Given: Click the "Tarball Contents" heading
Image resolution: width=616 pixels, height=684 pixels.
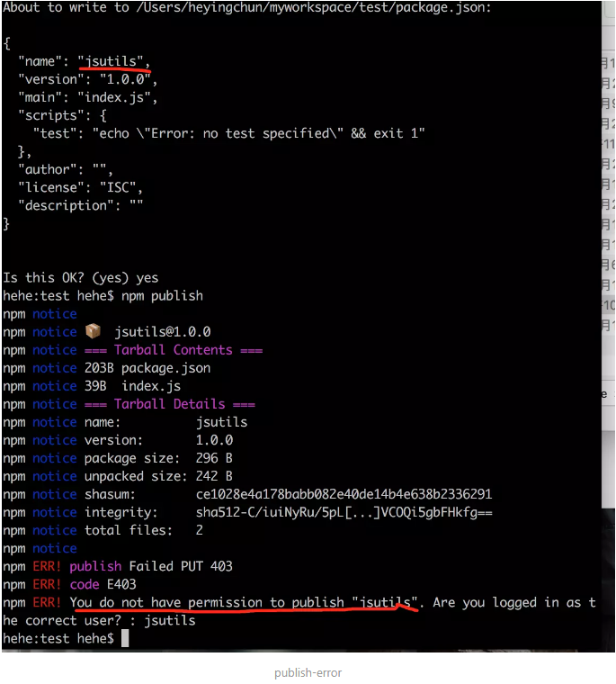Looking at the screenshot, I should pyautogui.click(x=173, y=350).
